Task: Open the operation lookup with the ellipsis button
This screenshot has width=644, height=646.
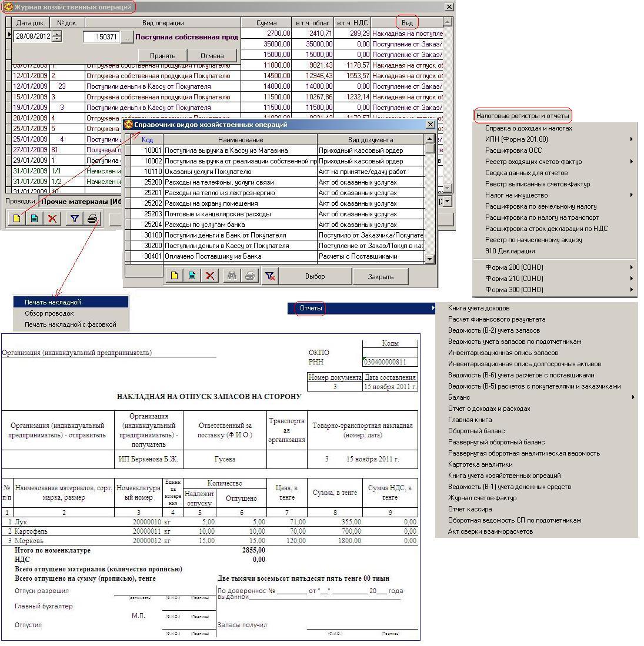Action: coord(127,37)
